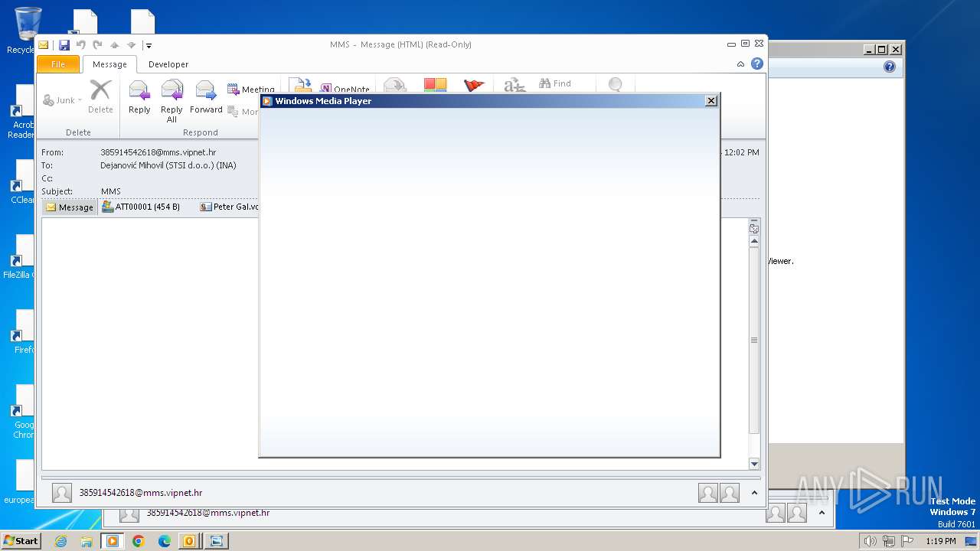Viewport: 980px width, 551px height.
Task: Click the help icon in the background window
Action: [889, 67]
